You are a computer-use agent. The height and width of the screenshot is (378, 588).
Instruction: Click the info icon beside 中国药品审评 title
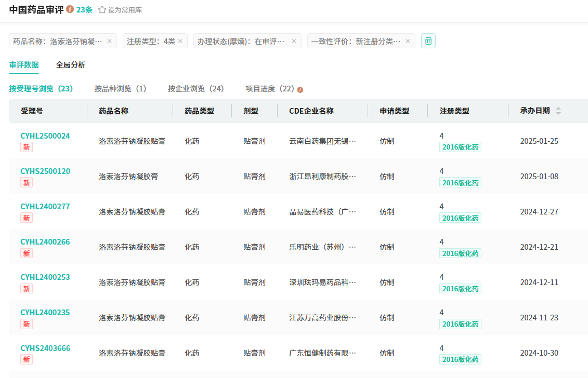[70, 9]
